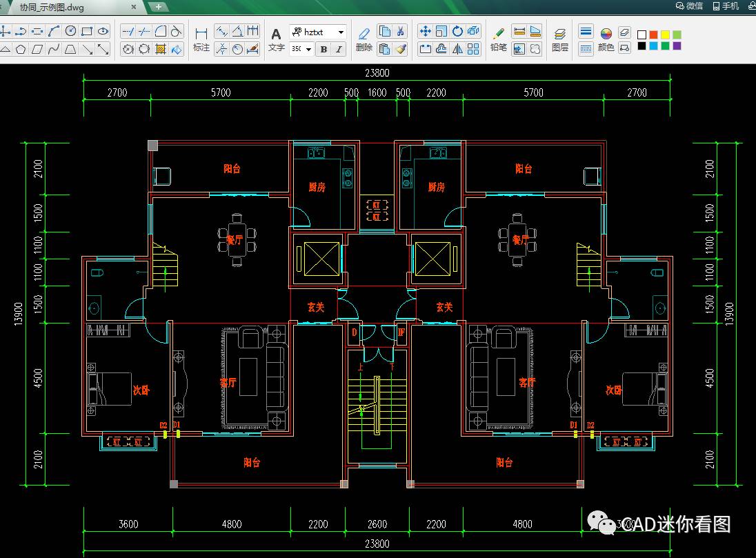Select the mirror tool
Image resolution: width=756 pixels, height=558 pixels.
coord(457,49)
